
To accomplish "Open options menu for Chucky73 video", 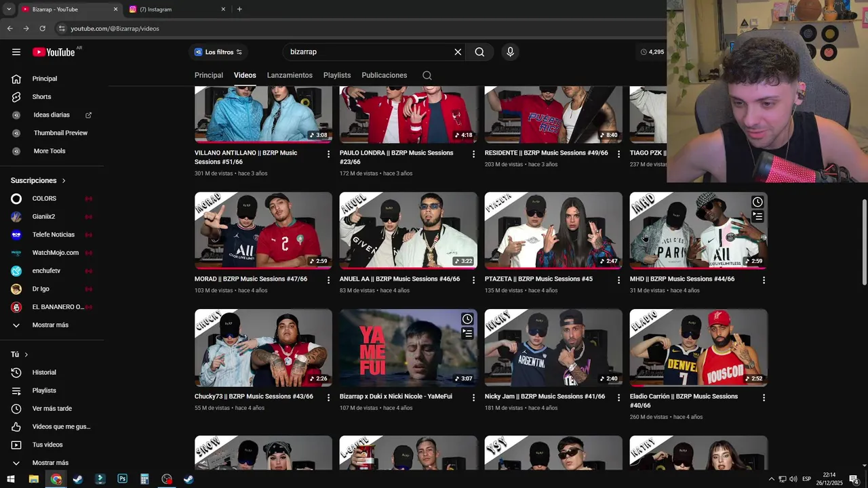I will click(x=329, y=397).
